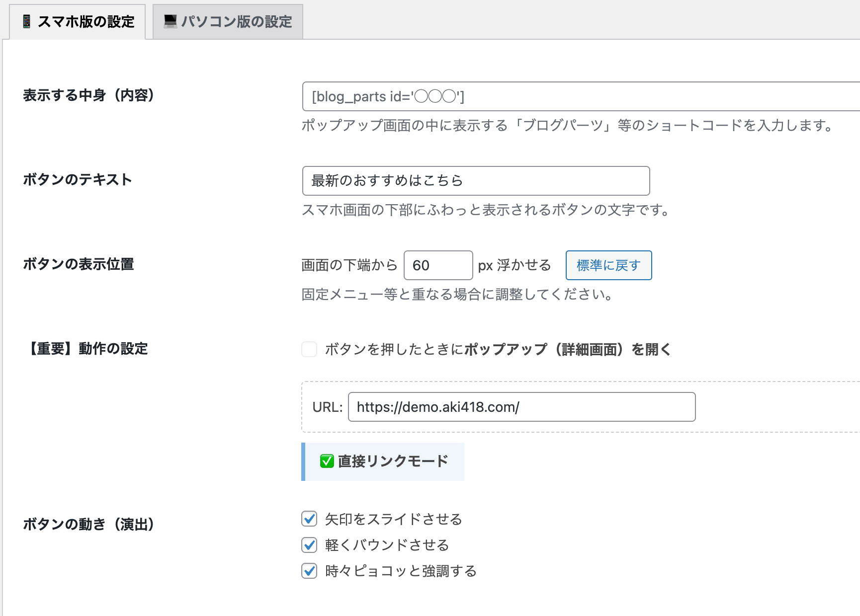860x616 pixels.
Task: Uncheck 矢印をスライドさせる
Action: pos(309,519)
